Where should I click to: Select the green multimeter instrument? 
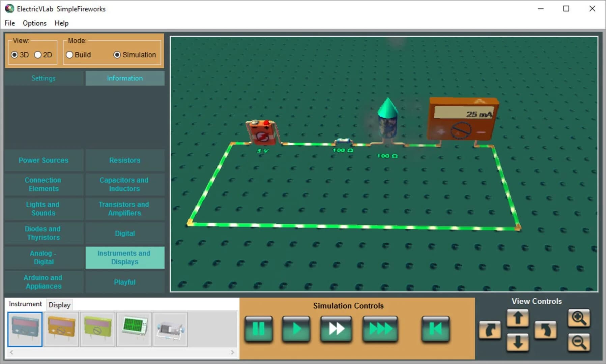click(x=97, y=329)
